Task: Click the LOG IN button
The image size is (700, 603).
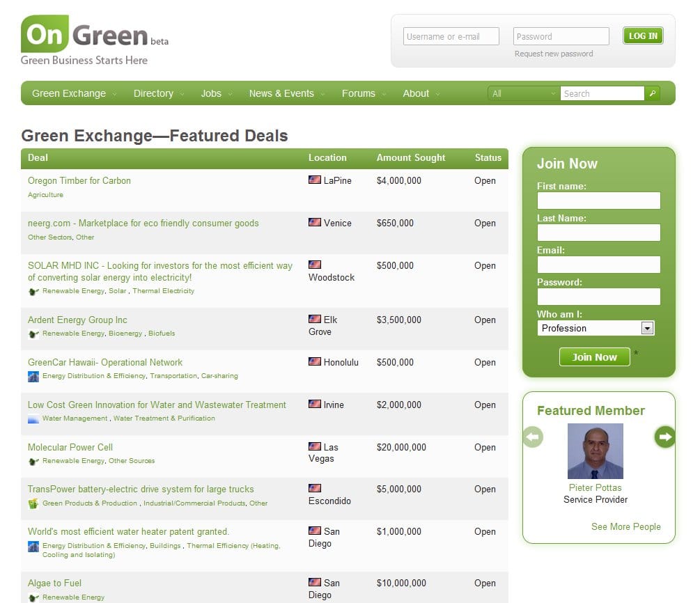Action: pyautogui.click(x=643, y=36)
